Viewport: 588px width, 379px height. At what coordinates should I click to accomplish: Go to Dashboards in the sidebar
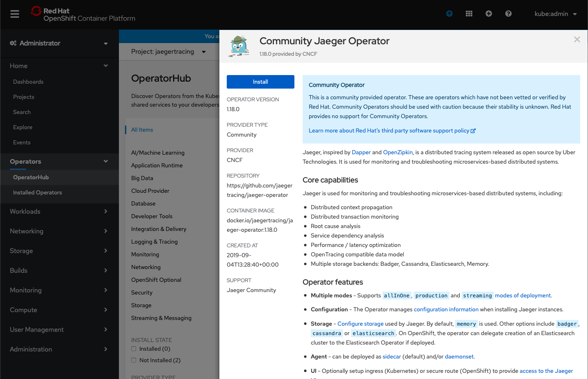28,82
